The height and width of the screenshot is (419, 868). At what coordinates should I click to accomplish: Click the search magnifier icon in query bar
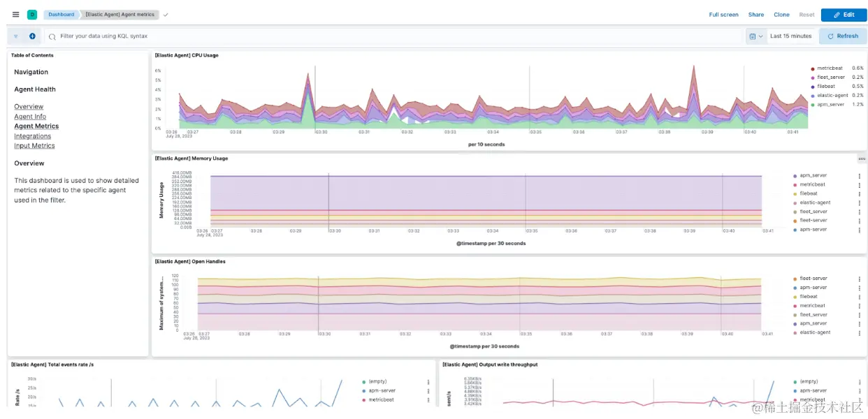tap(52, 36)
